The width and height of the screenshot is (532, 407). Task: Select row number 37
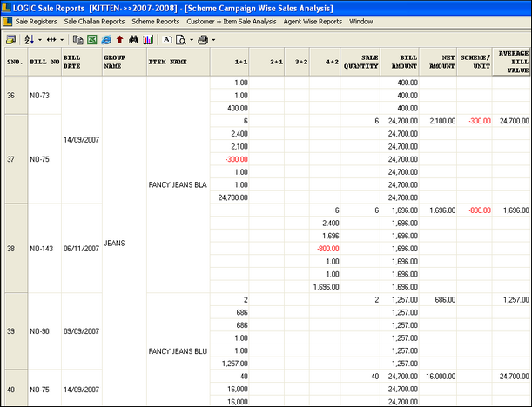click(17, 159)
